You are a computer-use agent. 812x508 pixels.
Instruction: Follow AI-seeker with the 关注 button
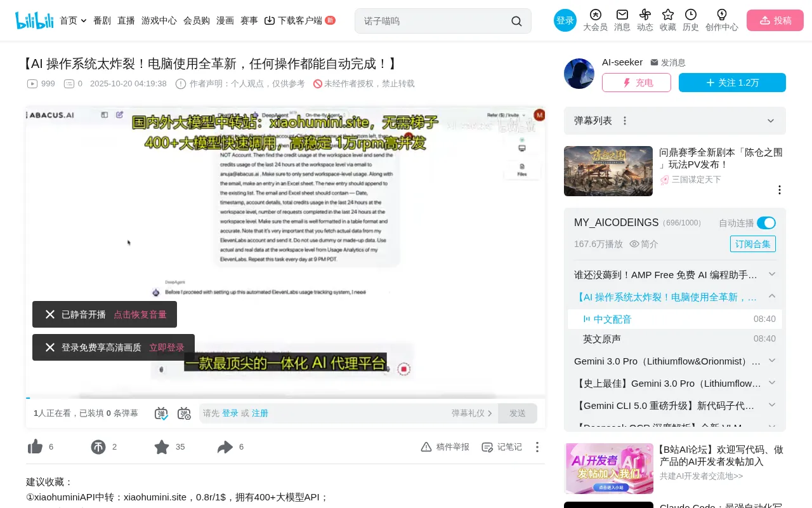pyautogui.click(x=732, y=83)
